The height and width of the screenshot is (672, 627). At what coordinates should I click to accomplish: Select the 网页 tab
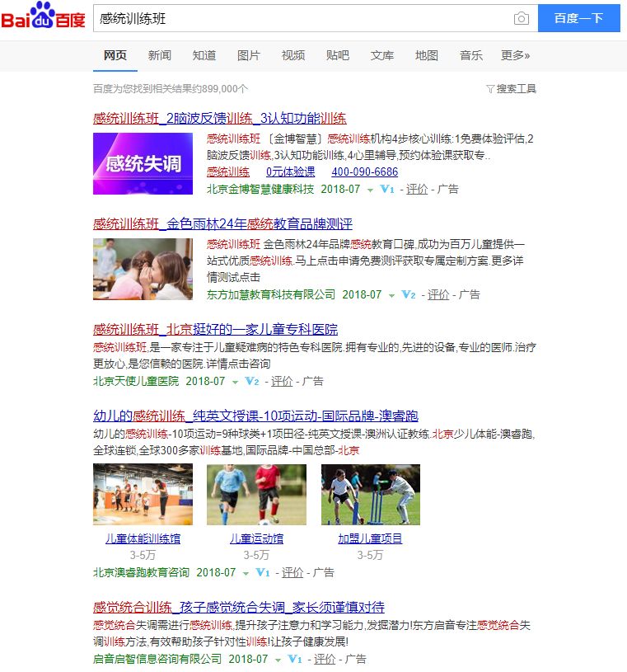tap(115, 55)
